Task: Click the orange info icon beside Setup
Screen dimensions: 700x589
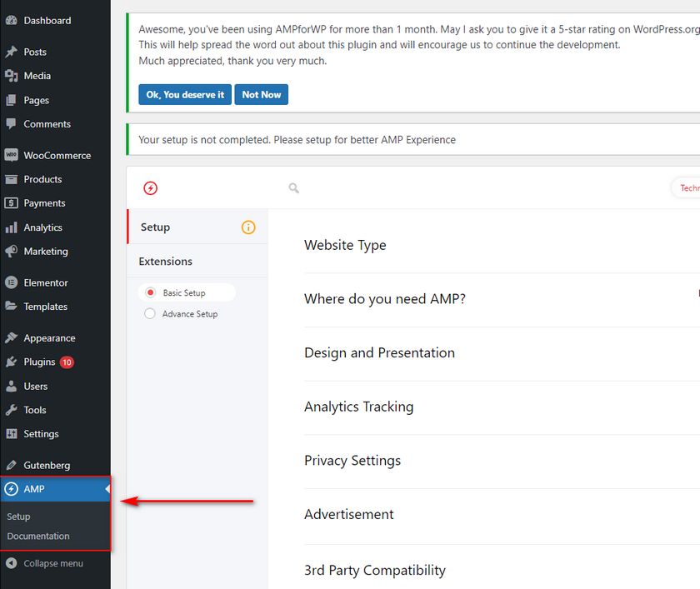Action: pyautogui.click(x=248, y=227)
